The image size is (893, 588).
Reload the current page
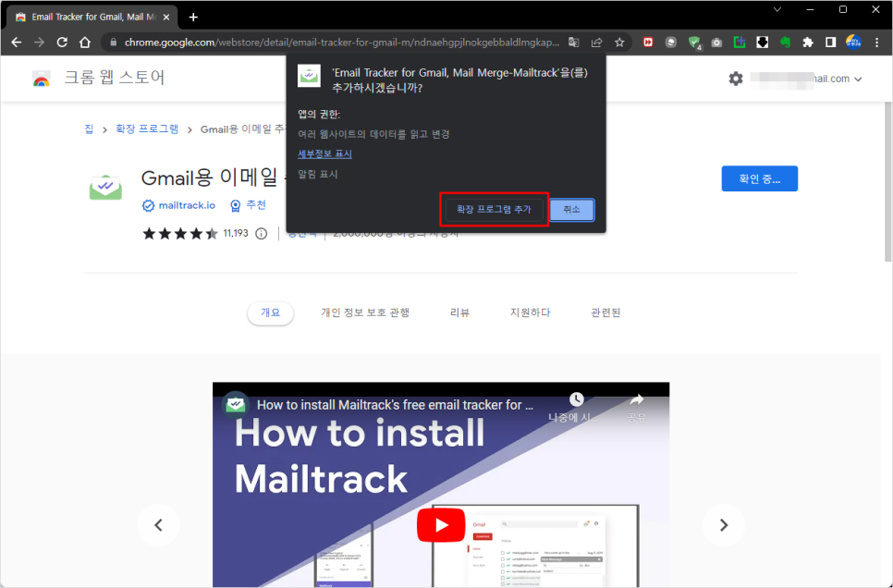[x=62, y=43]
